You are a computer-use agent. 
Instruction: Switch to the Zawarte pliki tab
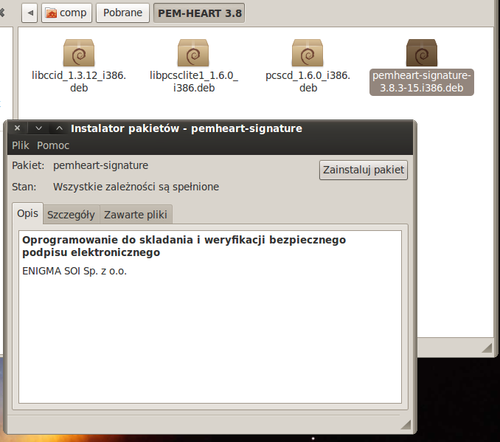tap(135, 215)
